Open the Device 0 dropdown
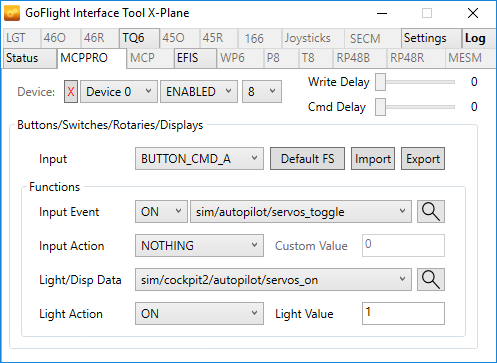The height and width of the screenshot is (363, 497). tap(119, 91)
